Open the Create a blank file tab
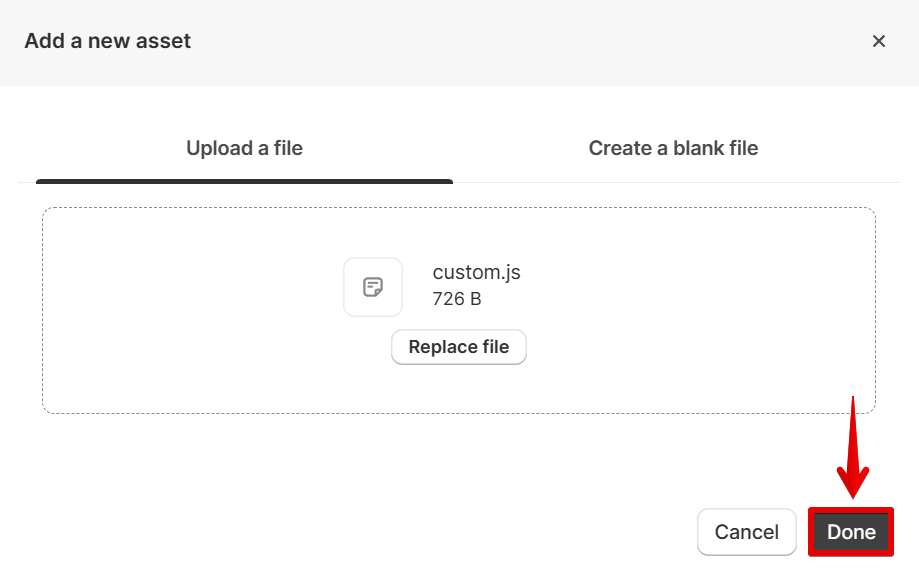This screenshot has width=919, height=573. [673, 148]
